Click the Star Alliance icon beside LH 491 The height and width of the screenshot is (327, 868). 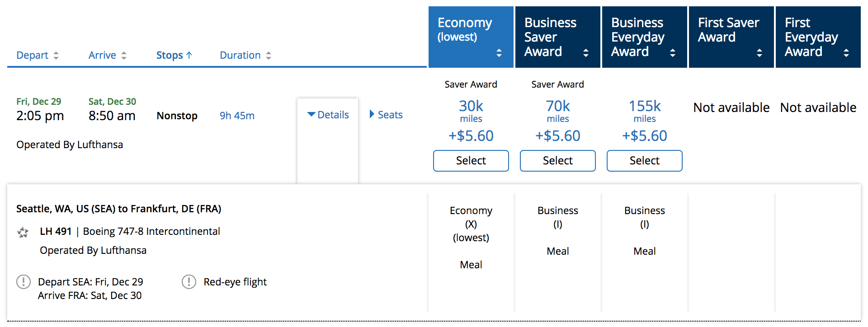pos(23,232)
